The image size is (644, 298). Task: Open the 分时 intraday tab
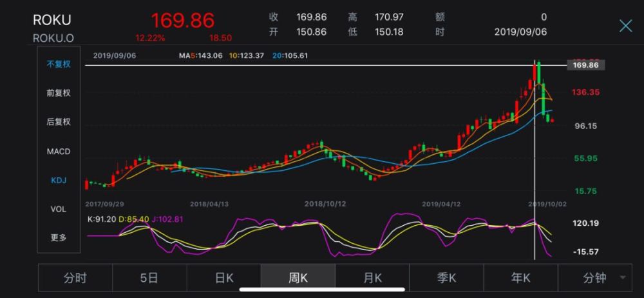(75, 278)
